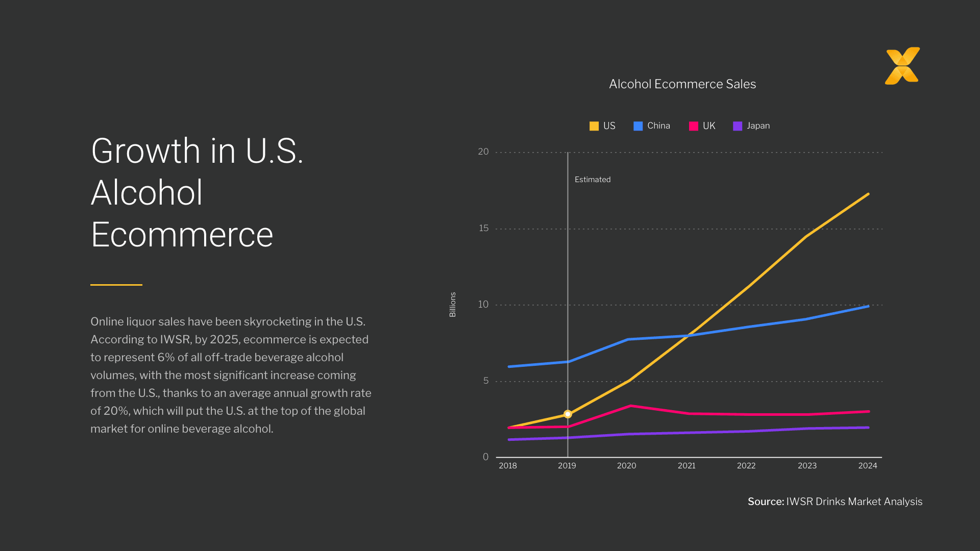
Task: Select the China blue legend swatch
Action: coord(638,126)
